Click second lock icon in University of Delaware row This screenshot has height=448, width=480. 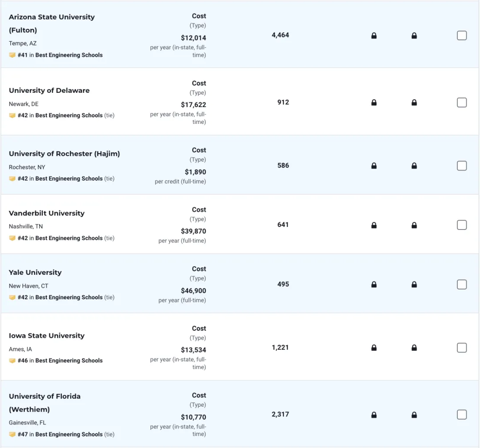click(x=414, y=103)
